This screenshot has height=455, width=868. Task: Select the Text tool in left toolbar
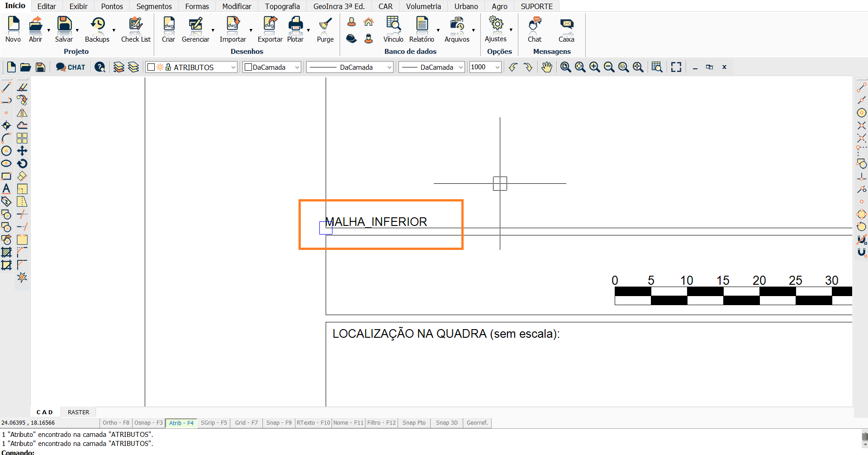(x=6, y=189)
